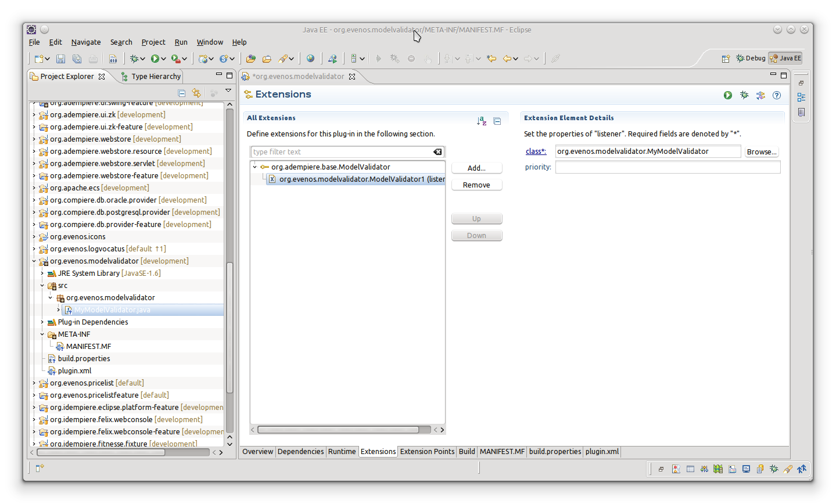Expand the Plug-in Dependencies tree node
836x504 pixels.
click(42, 322)
